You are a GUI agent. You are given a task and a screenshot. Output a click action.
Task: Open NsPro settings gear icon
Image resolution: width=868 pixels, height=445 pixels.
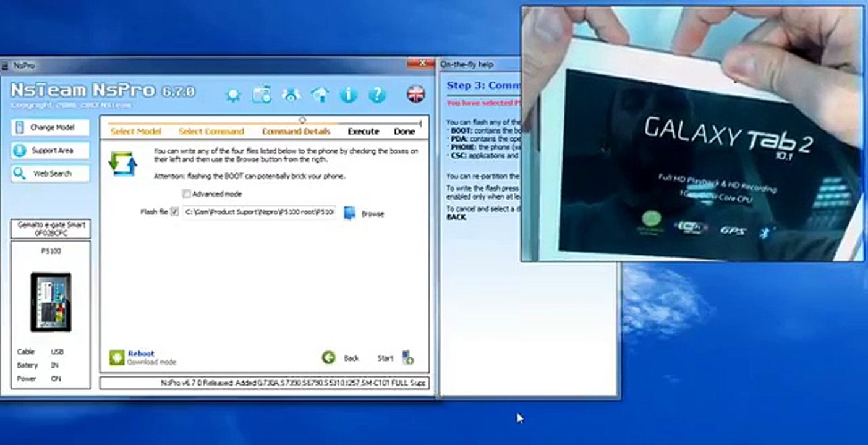tap(233, 95)
